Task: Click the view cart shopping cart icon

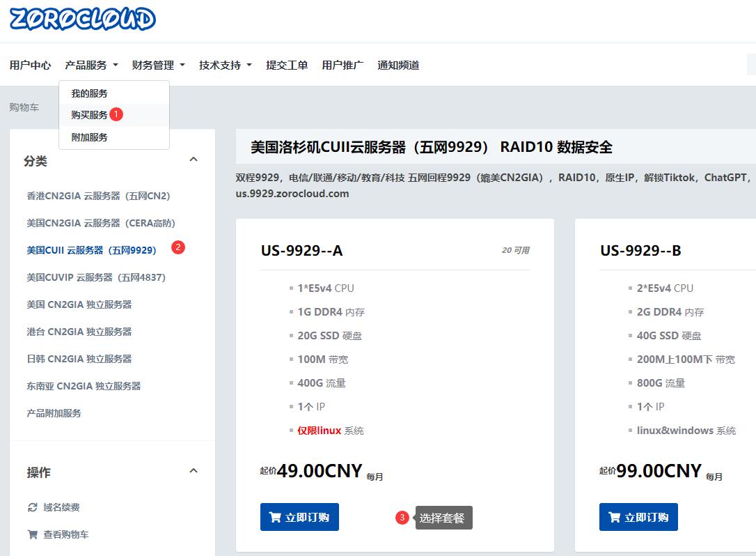Action: [x=32, y=534]
